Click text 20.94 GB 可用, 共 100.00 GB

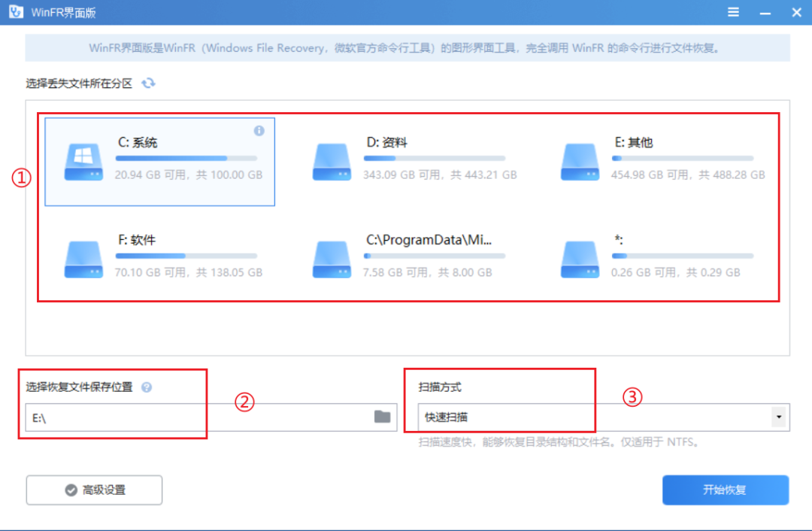[x=189, y=174]
